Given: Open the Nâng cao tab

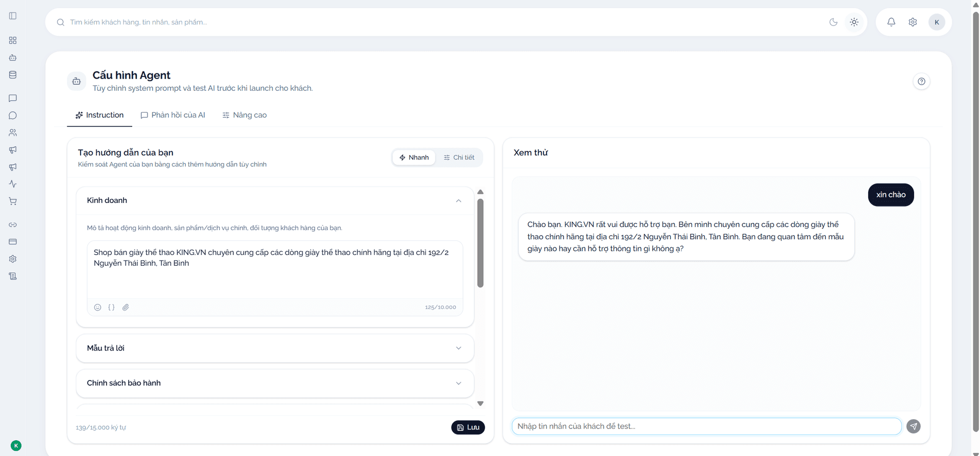Looking at the screenshot, I should click(x=244, y=115).
